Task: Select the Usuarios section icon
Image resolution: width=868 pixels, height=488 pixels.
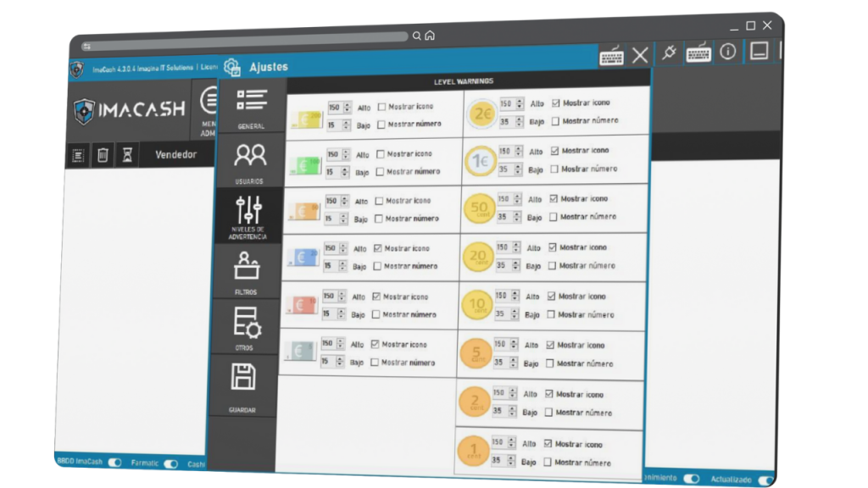Action: click(249, 159)
